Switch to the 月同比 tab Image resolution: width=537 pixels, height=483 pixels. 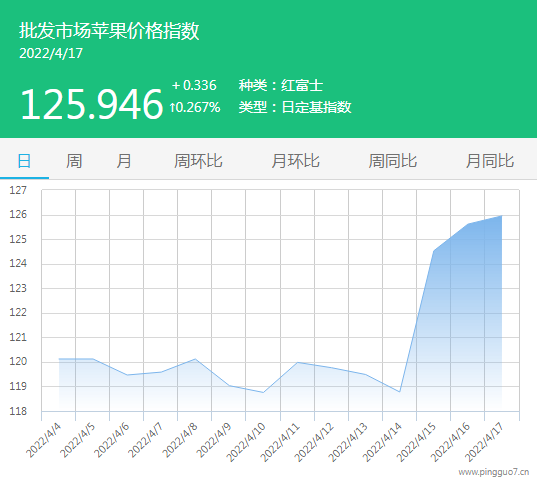(490, 160)
